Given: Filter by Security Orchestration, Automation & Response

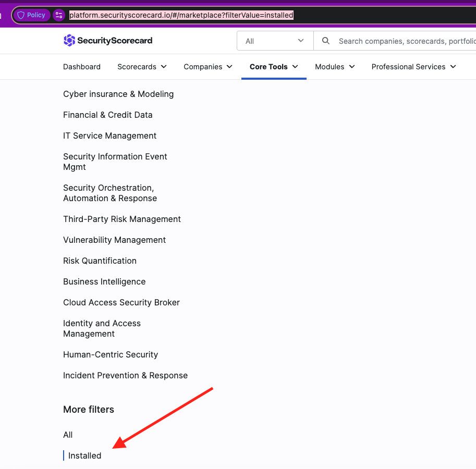Looking at the screenshot, I should [x=110, y=193].
